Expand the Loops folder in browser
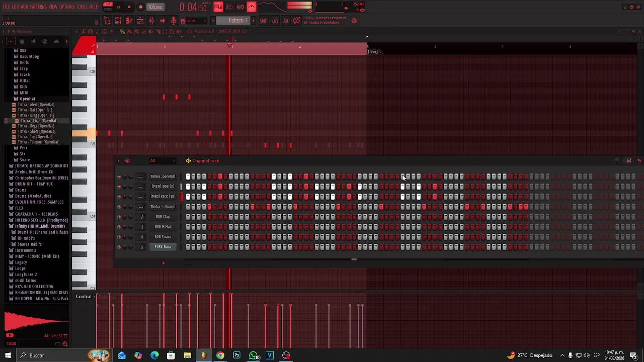644x362 pixels. click(21, 268)
